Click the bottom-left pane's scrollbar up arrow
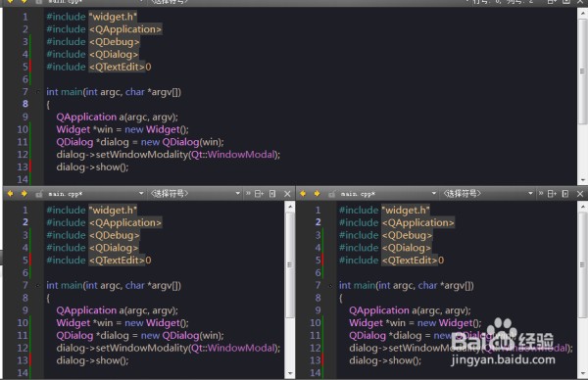The height and width of the screenshot is (380, 588). click(289, 206)
